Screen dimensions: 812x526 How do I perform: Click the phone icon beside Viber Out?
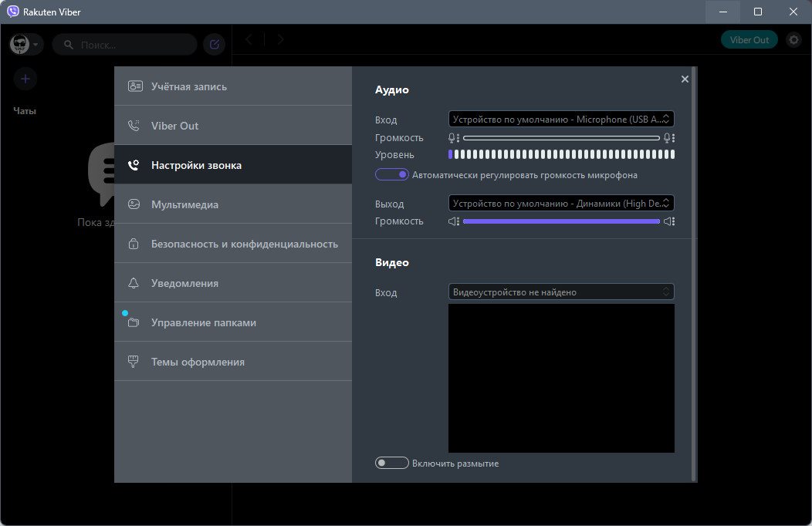point(134,126)
